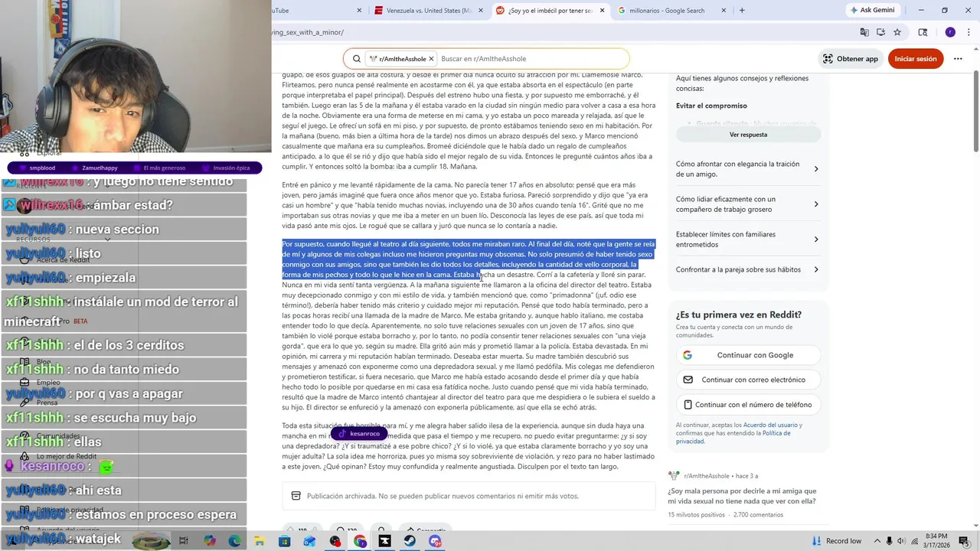The image size is (980, 551).
Task: Open the r/AmItheAsshole related post link
Action: coord(707,476)
